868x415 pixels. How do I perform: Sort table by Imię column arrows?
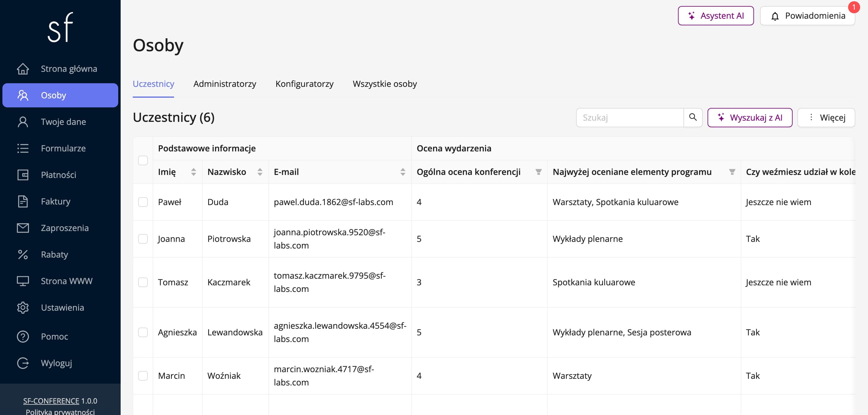193,172
